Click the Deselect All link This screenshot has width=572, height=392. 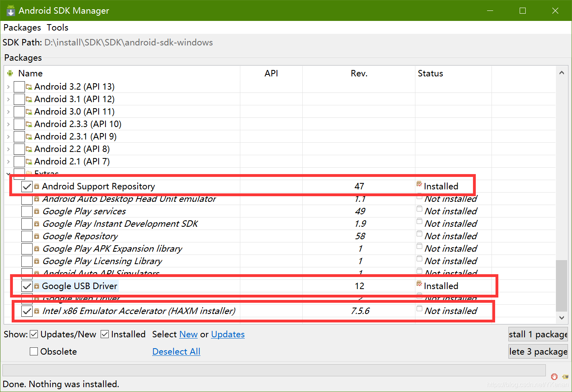click(x=176, y=352)
